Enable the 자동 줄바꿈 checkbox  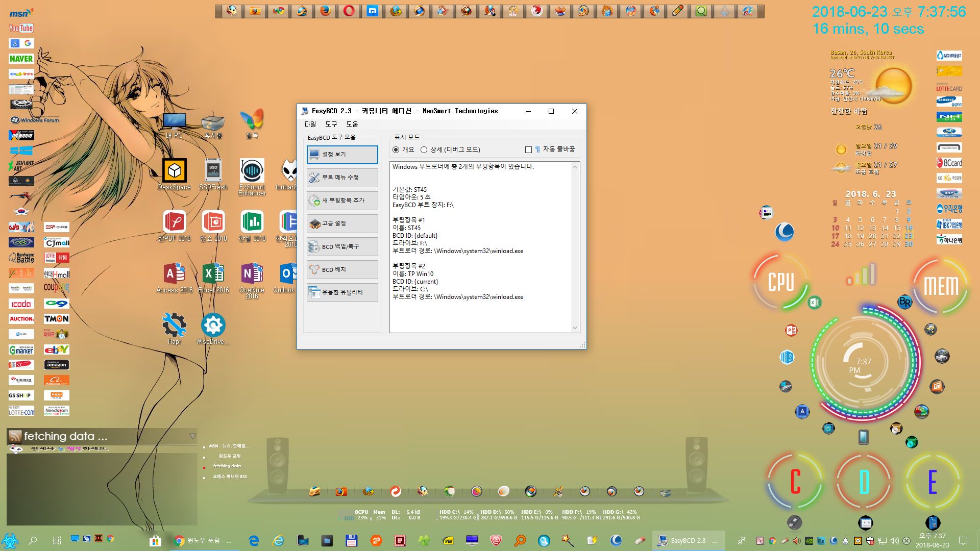(528, 149)
